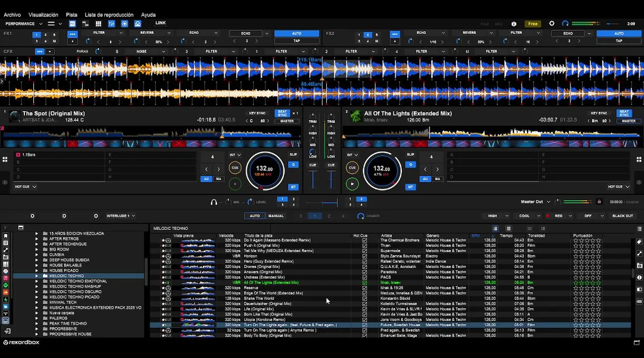This screenshot has width=644, height=358.
Task: Click deck 2 track overview waveform
Action: [x=491, y=133]
